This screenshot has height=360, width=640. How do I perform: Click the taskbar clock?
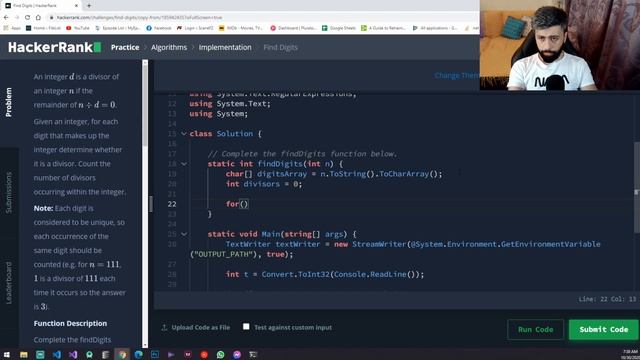pyautogui.click(x=630, y=354)
